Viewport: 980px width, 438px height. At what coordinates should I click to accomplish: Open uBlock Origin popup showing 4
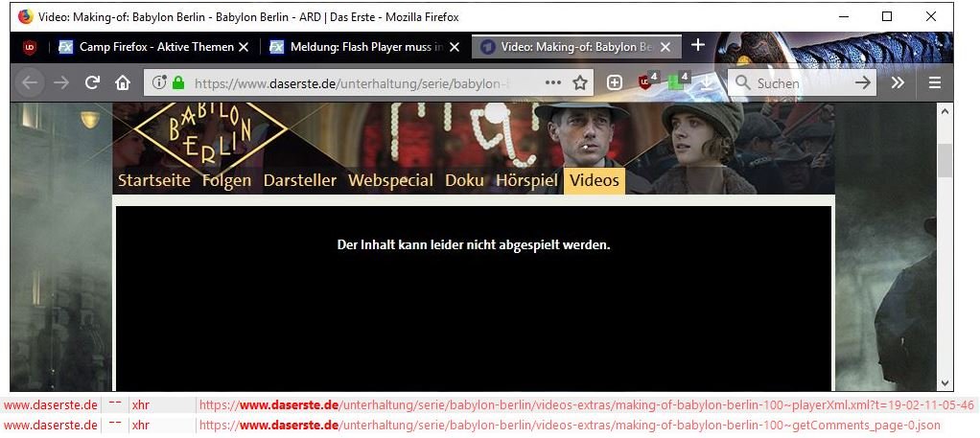(647, 81)
